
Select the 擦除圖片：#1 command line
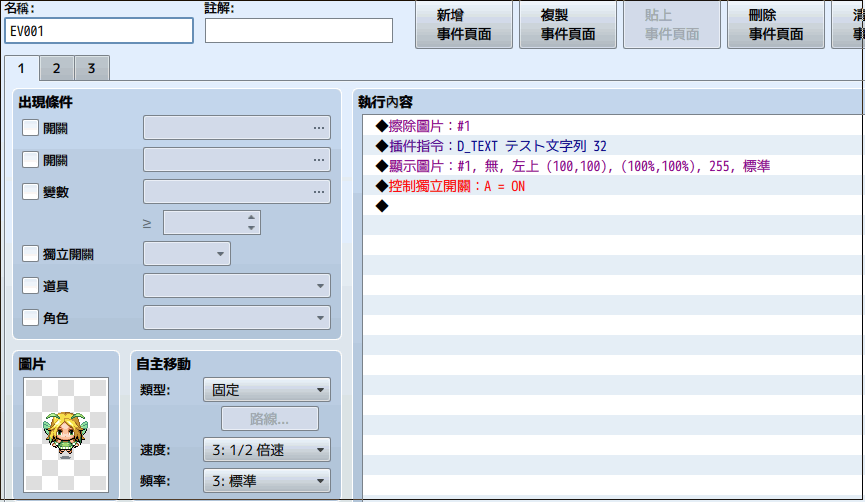pos(613,126)
